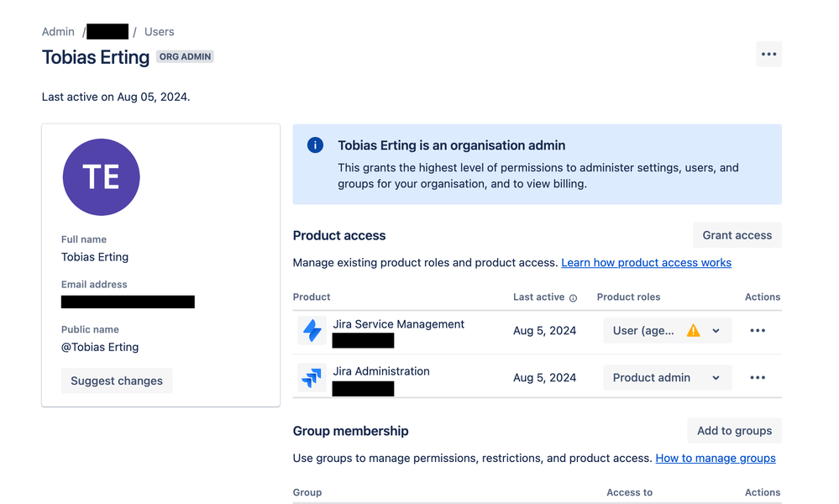Open actions menu for Jira Administration row
The image size is (839, 504).
[758, 378]
